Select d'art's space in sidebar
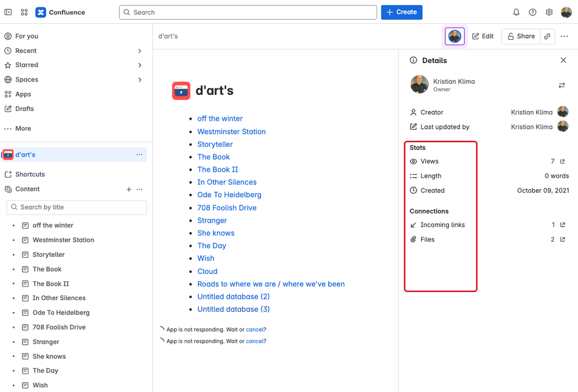The height and width of the screenshot is (392, 578). point(73,155)
